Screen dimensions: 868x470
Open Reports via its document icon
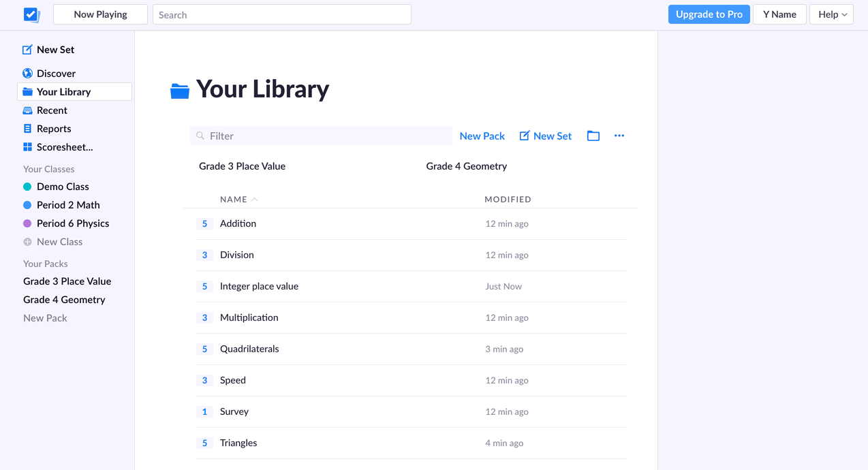27,129
